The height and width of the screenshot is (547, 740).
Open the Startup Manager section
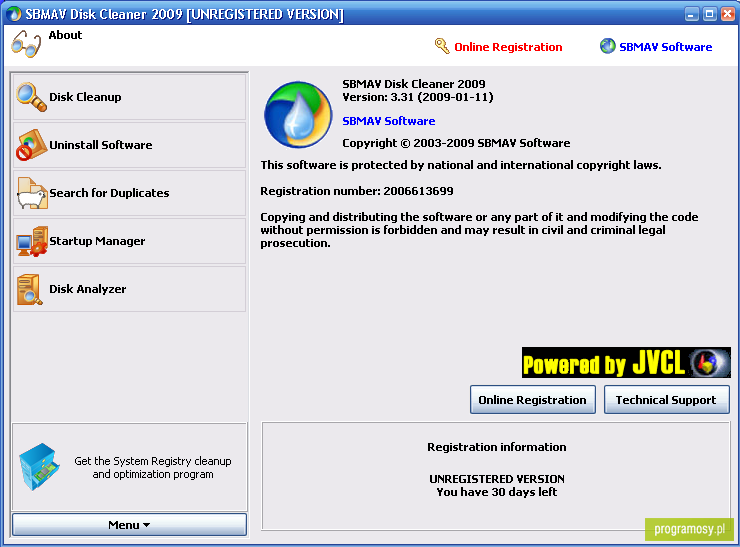coord(129,241)
